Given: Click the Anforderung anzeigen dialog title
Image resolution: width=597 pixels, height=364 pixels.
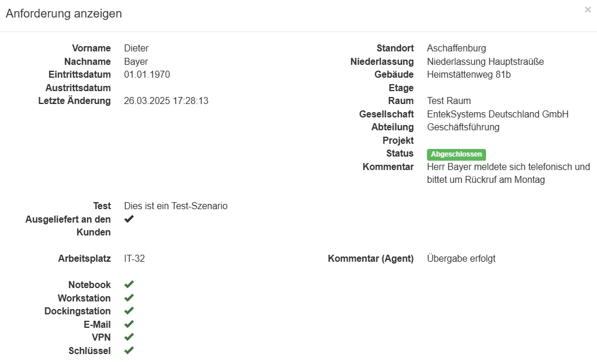Looking at the screenshot, I should coord(64,13).
